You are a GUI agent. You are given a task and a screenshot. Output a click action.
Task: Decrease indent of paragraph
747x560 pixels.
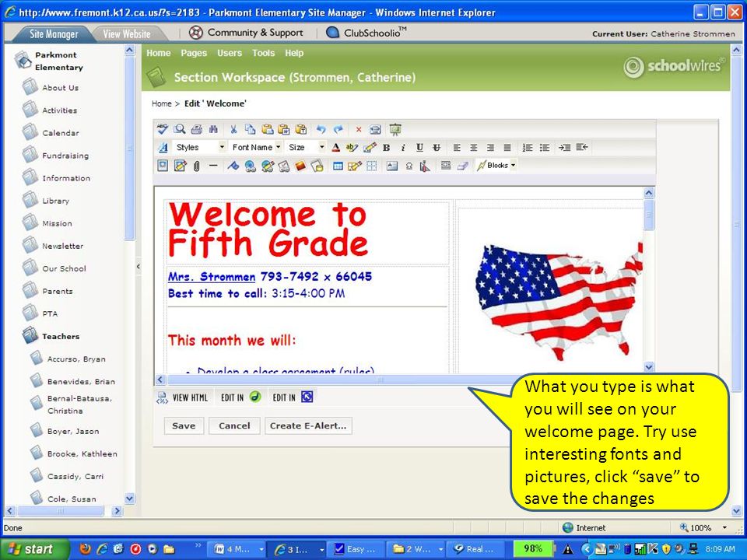582,147
